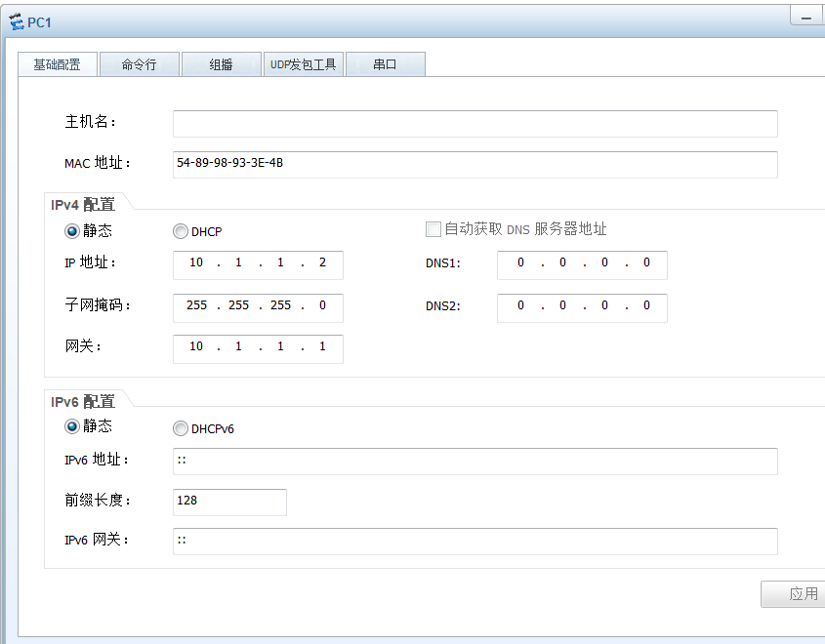Toggle 自动获取 DNS 服务器地址 checkbox

click(x=433, y=229)
